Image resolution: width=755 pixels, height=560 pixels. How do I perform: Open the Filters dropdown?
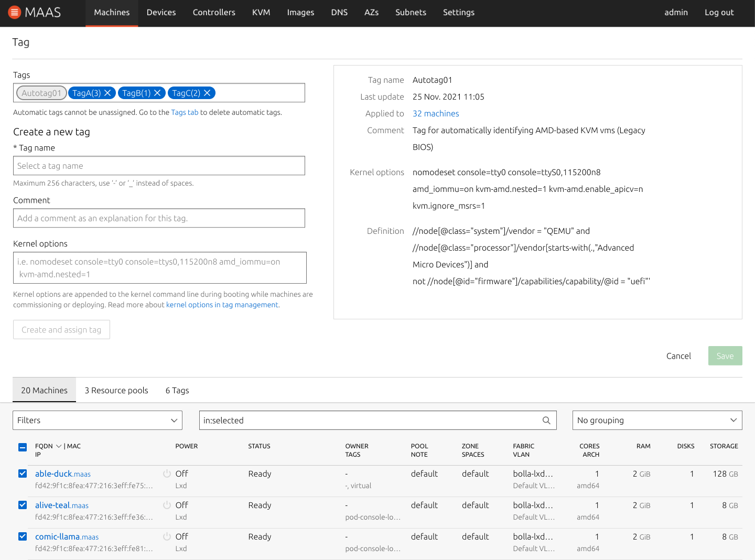[x=98, y=421]
